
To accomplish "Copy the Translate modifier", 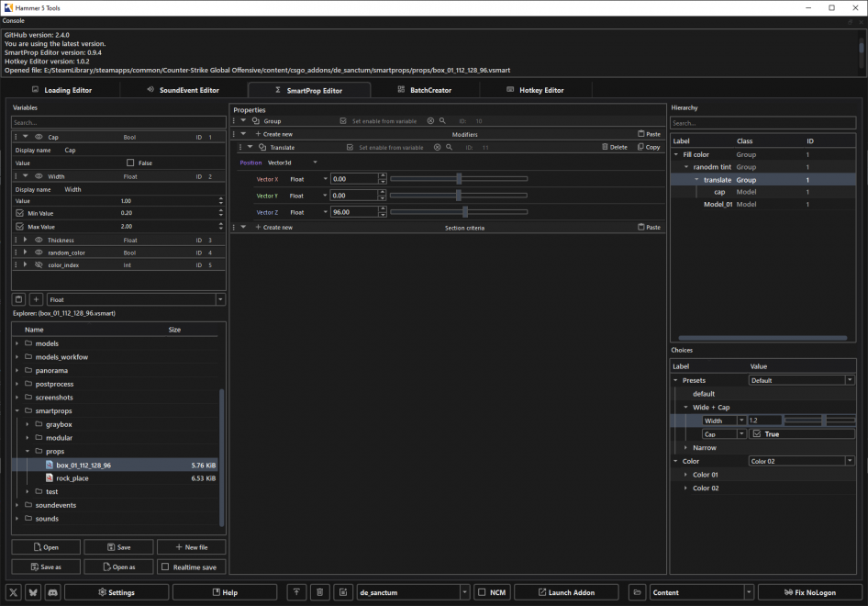I will pyautogui.click(x=648, y=147).
